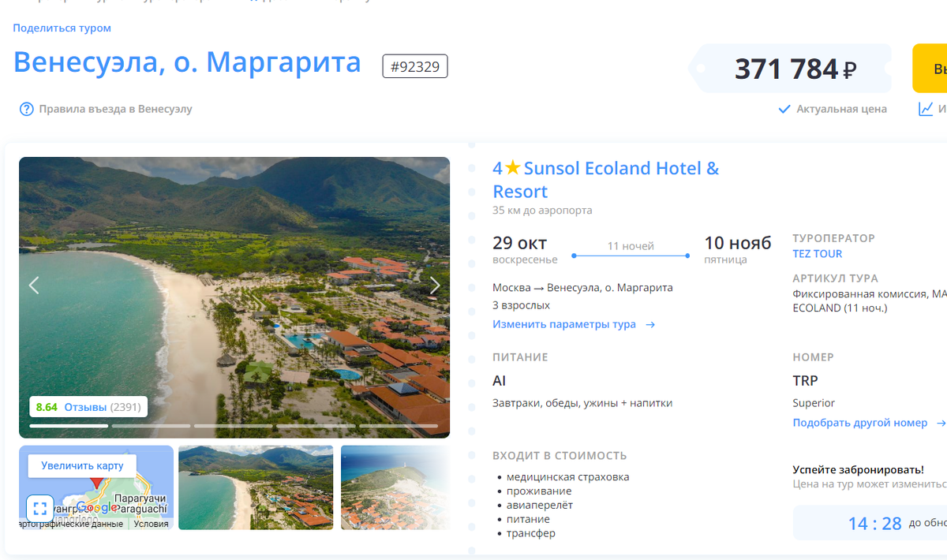
Task: Click the red map marker on map
Action: 97,481
